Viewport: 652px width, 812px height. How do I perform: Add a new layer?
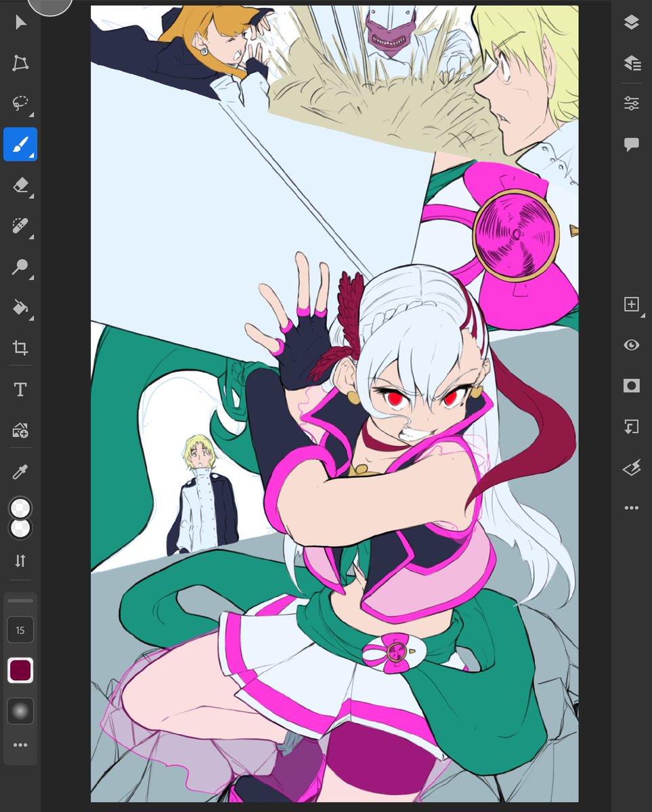click(631, 304)
